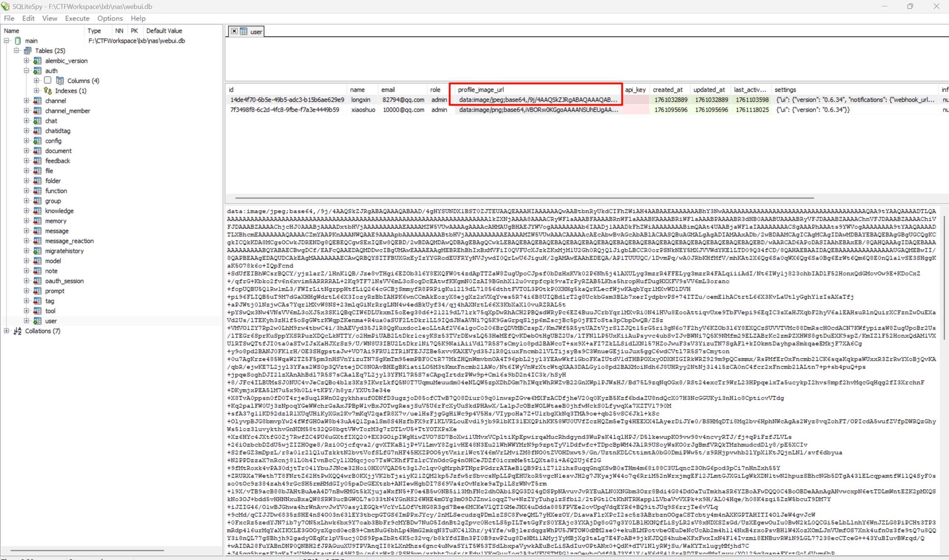Click the table icon beside chat
Screen dimensions: 949x560
coord(37,121)
